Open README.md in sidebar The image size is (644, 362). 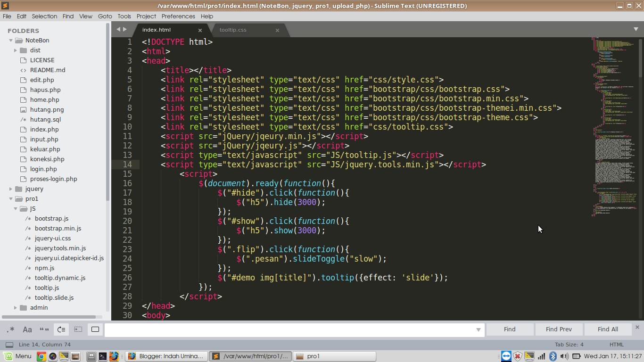click(48, 70)
